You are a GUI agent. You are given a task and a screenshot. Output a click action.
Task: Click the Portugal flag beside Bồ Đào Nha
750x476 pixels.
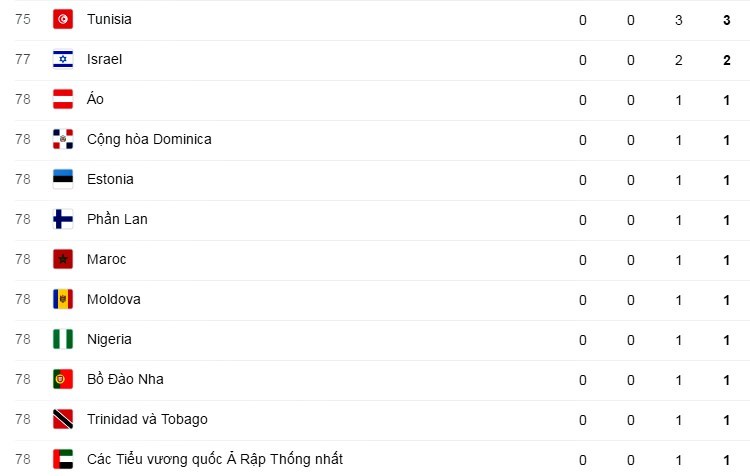coord(63,379)
